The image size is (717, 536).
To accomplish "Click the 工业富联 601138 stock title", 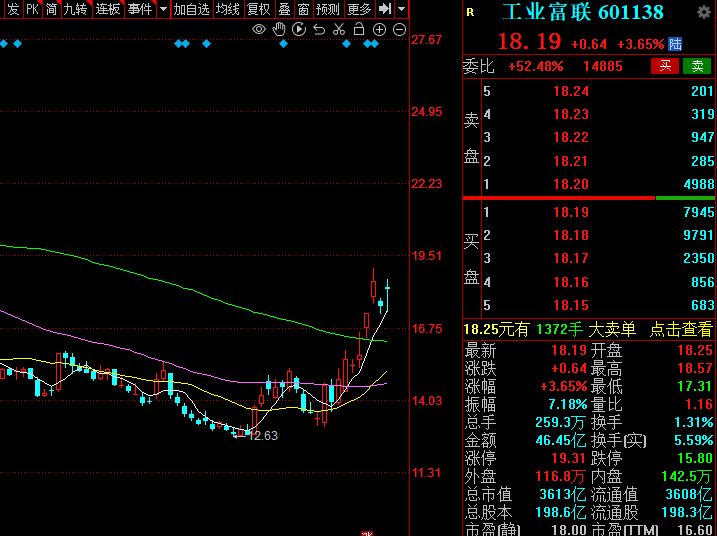I will pyautogui.click(x=583, y=12).
